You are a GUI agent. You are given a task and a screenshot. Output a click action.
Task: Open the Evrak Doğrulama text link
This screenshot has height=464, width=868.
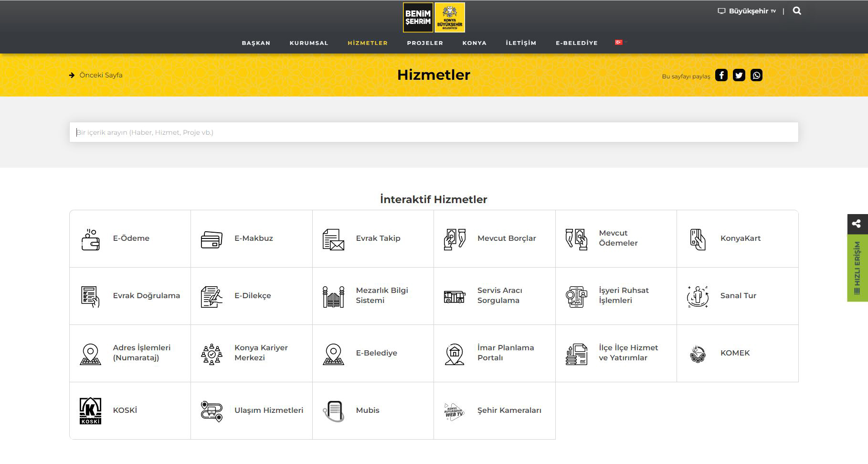tap(146, 296)
